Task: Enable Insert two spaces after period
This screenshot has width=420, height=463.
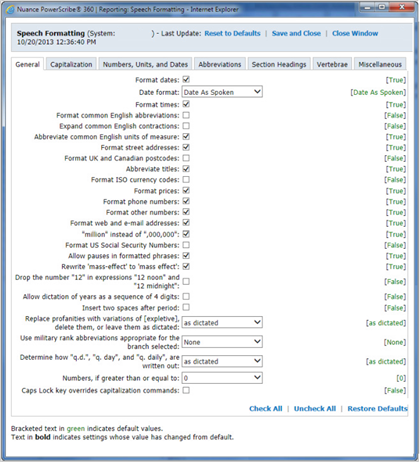Action: tap(186, 307)
